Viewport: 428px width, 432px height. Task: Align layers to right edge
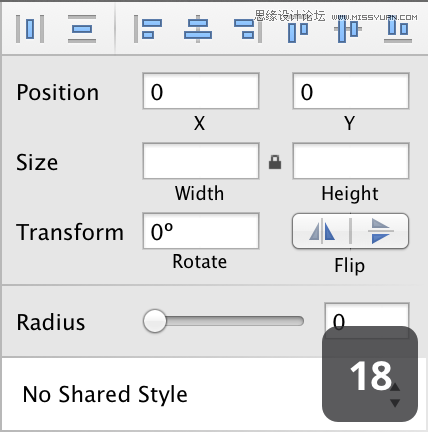click(x=248, y=29)
